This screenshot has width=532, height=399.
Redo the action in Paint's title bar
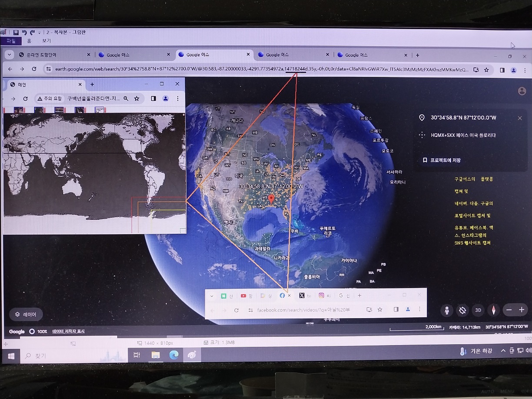pyautogui.click(x=32, y=33)
